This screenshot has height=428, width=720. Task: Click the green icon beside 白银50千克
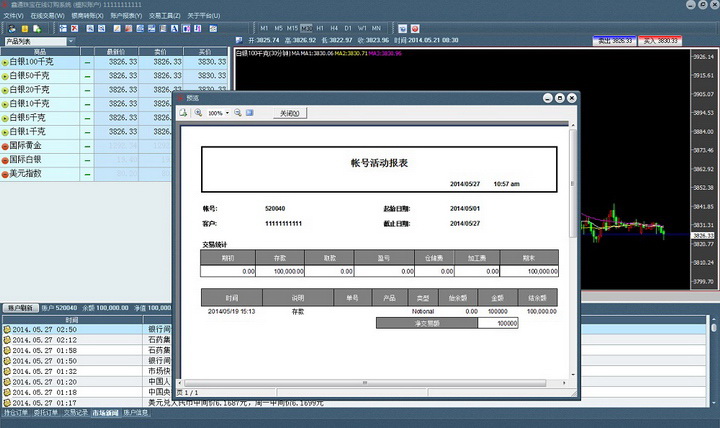[5, 77]
